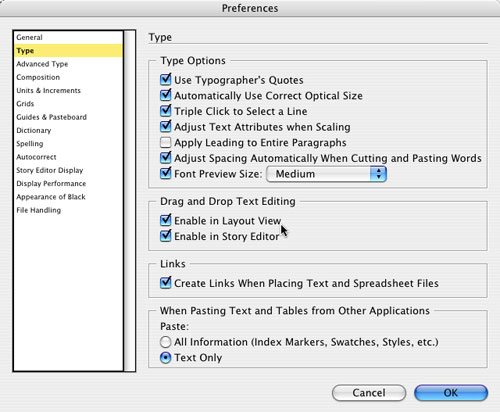Image resolution: width=500 pixels, height=412 pixels.
Task: Select the Text Only radio button
Action: tap(165, 358)
